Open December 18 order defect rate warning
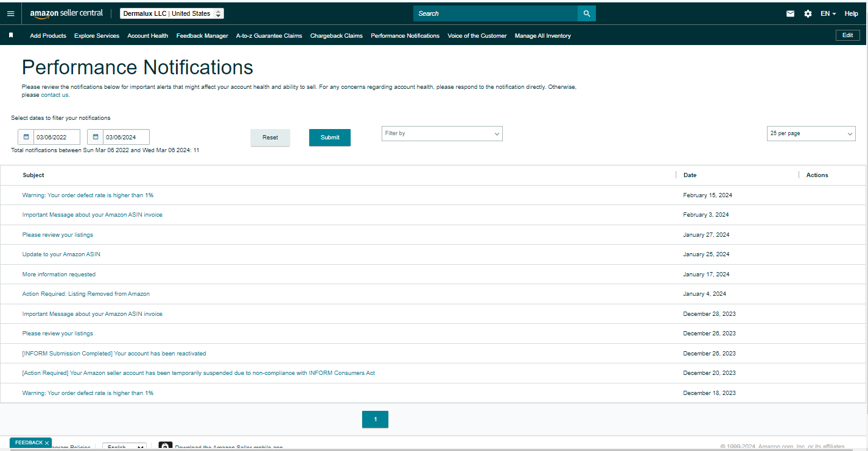Screen dimensions: 868x451 coord(88,393)
